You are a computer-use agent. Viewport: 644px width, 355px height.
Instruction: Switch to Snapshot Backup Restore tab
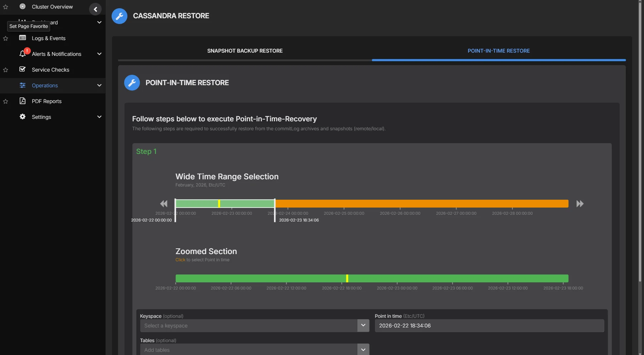click(245, 51)
